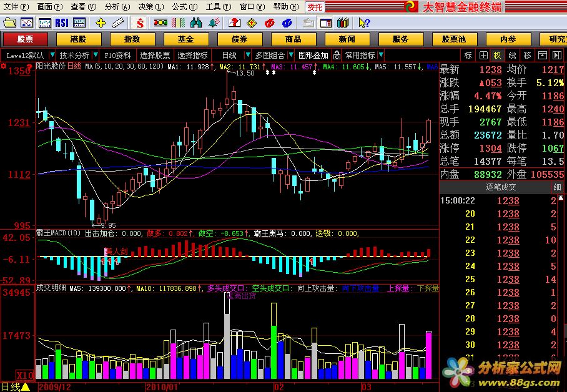
Task: Switch to the 商品 tab
Action: click(x=293, y=39)
